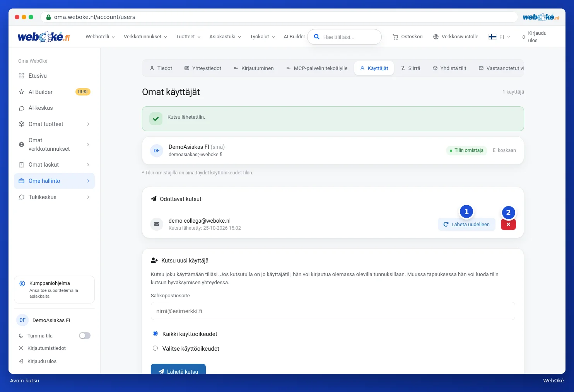The image size is (574, 392).
Task: Open the FI language selector
Action: pyautogui.click(x=499, y=37)
